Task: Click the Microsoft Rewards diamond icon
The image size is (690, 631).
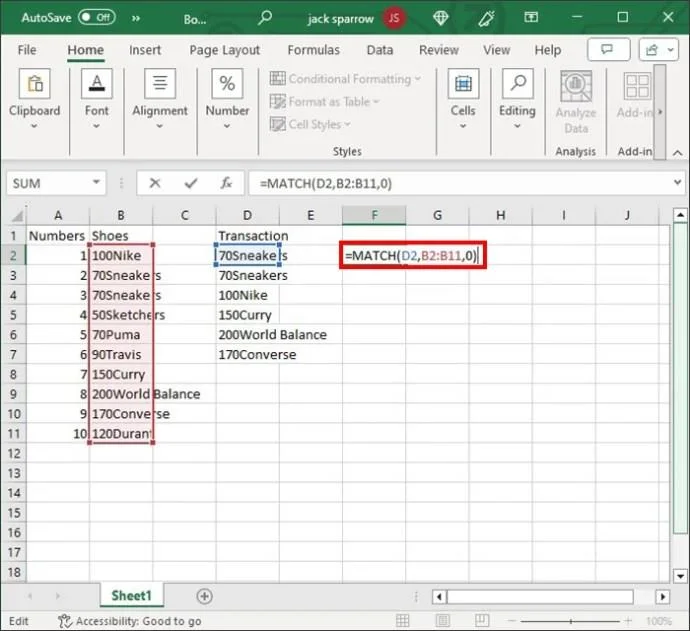Action: (441, 17)
